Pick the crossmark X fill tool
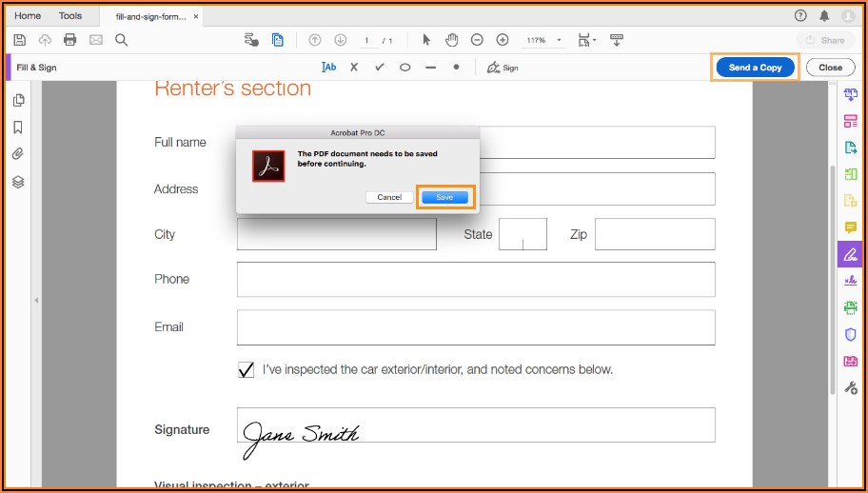This screenshot has width=868, height=493. pos(354,68)
